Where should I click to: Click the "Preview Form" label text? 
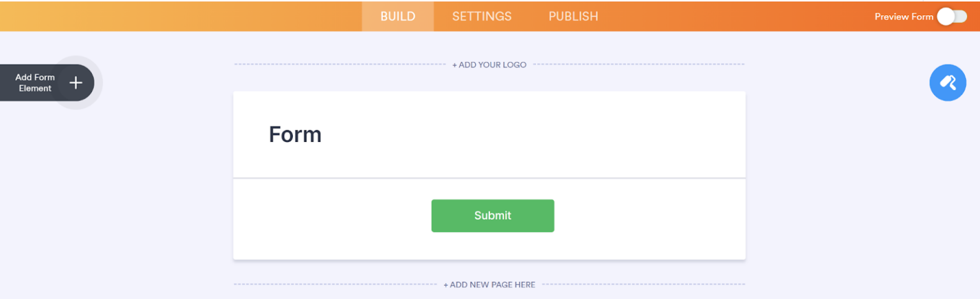[x=903, y=17]
